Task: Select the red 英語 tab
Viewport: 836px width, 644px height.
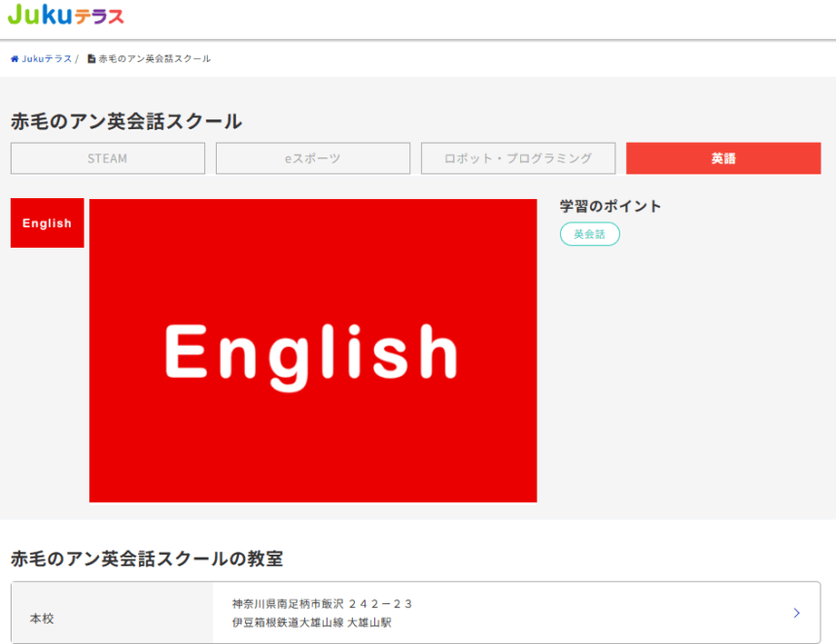Action: coord(723,158)
